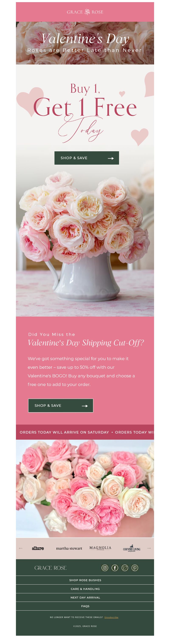Open the Care & Handling footer link
The image size is (170, 644).
point(85,589)
